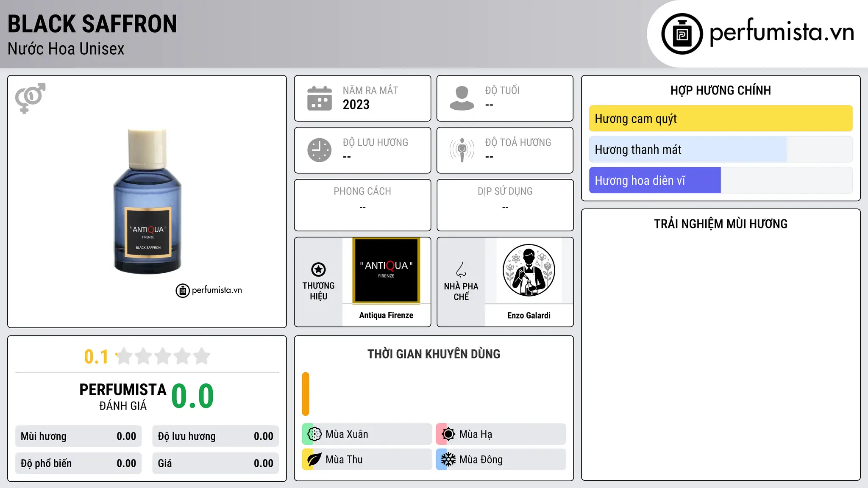Follow the Antiqua Firenze brand link
868x488 pixels.
pyautogui.click(x=386, y=315)
